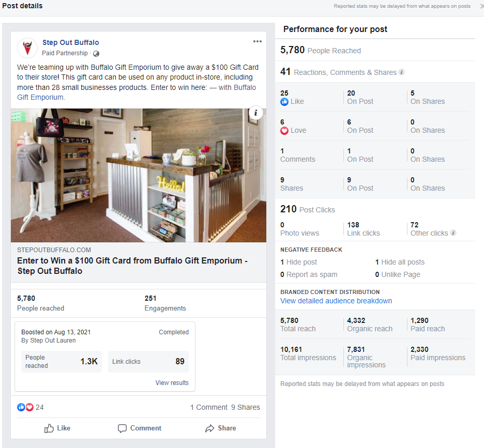Click the By Step Out Lauren text
Image resolution: width=484 pixels, height=448 pixels.
point(49,341)
